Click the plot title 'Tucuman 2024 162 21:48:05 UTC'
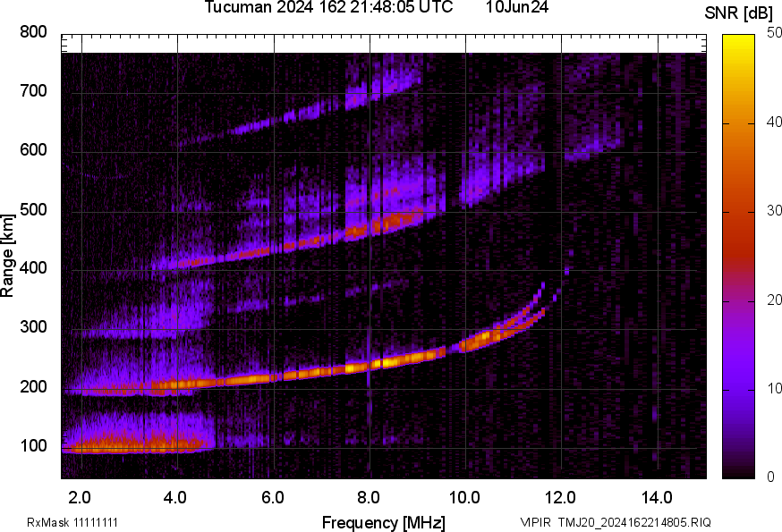 (x=328, y=7)
